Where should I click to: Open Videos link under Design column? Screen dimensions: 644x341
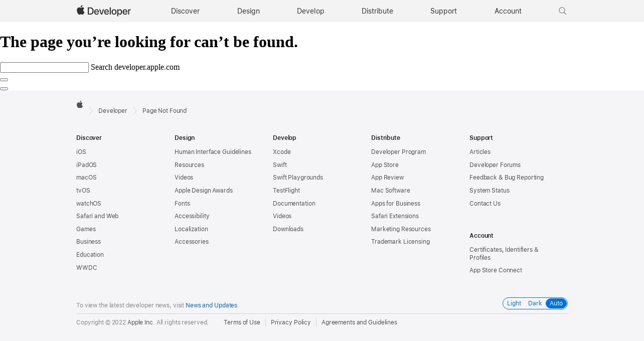coord(184,178)
